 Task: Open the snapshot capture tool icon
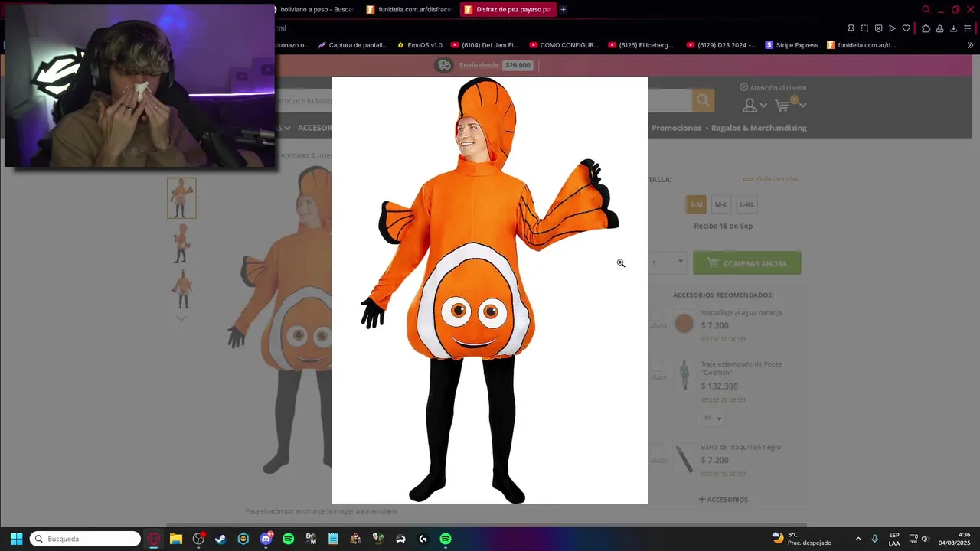pos(864,28)
